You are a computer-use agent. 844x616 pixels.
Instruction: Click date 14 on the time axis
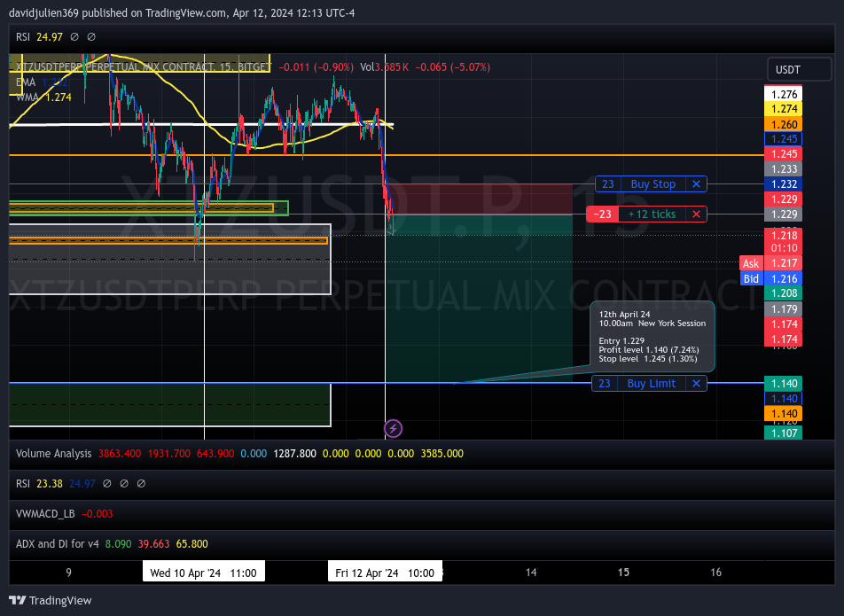(x=531, y=573)
